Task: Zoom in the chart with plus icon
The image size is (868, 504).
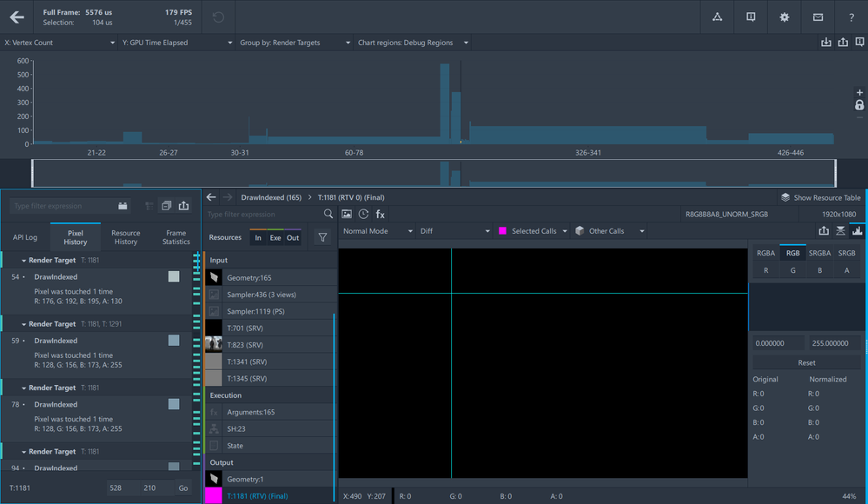Action: coord(859,92)
